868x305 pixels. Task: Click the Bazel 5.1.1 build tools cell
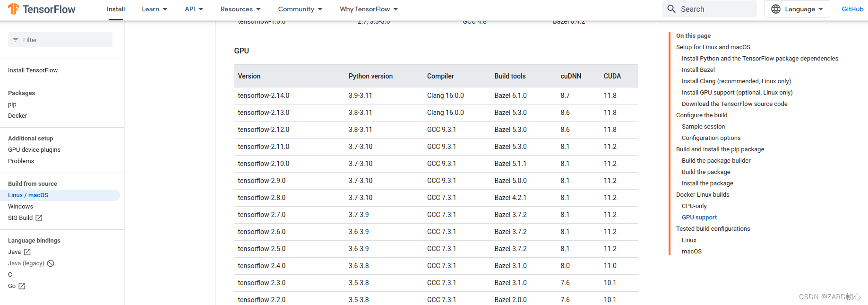click(x=510, y=164)
